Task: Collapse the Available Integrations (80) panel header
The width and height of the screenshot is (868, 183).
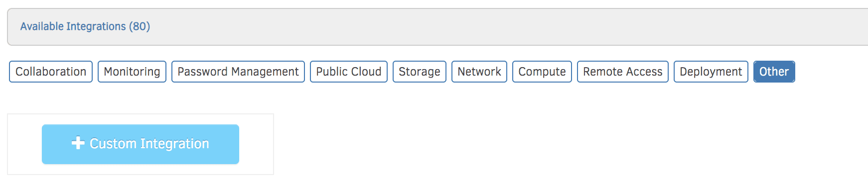Action: click(x=437, y=27)
